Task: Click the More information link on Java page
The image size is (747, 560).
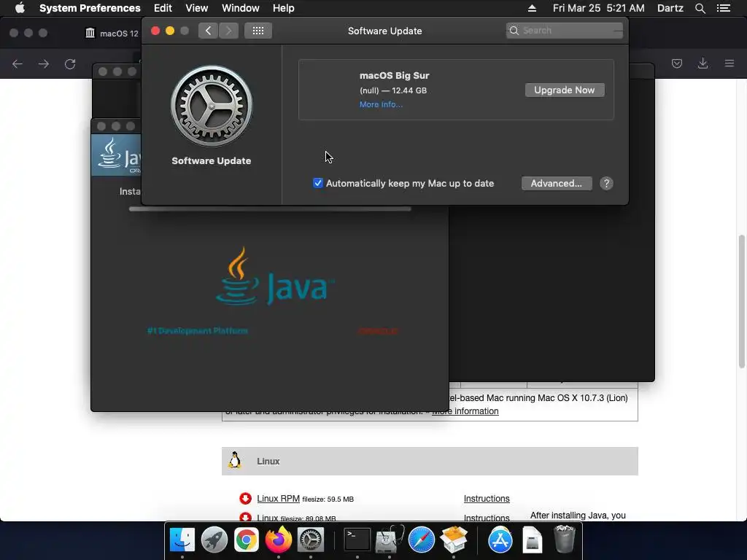Action: (x=465, y=411)
